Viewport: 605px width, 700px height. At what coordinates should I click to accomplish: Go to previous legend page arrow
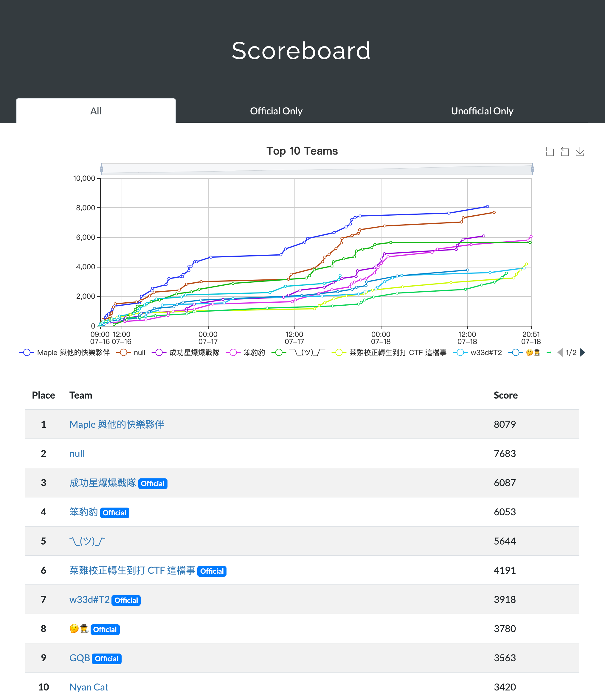pos(560,352)
